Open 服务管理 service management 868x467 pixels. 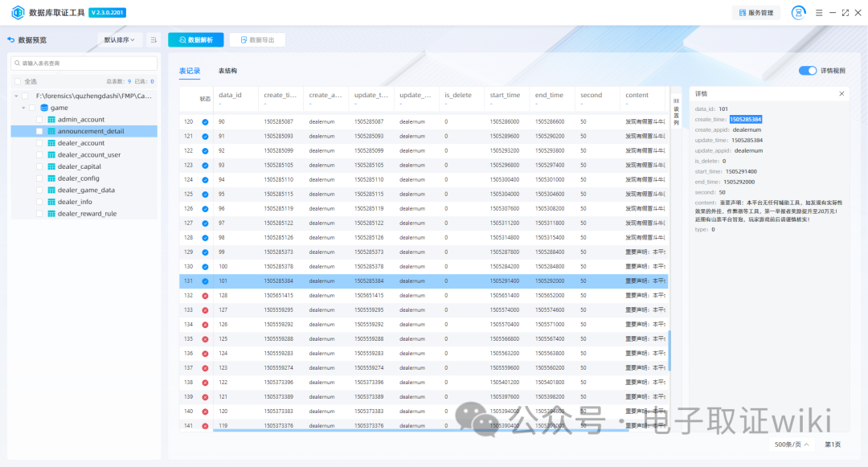pos(756,13)
